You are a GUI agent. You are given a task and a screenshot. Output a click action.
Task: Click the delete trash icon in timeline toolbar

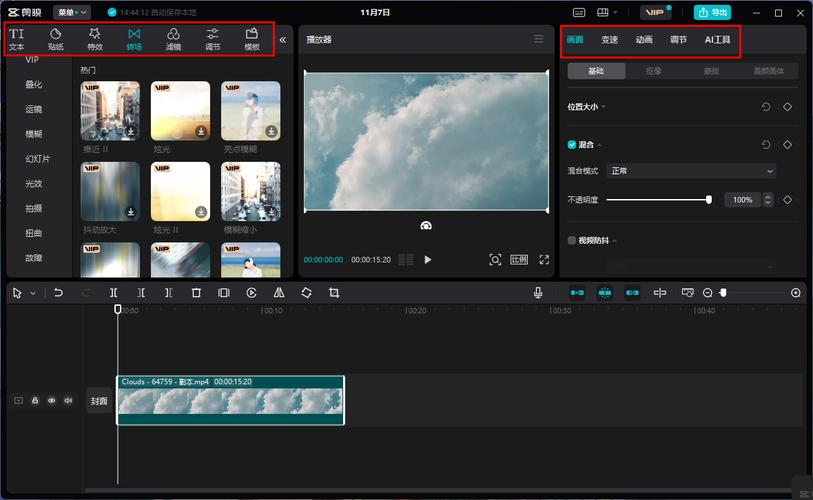(x=196, y=293)
